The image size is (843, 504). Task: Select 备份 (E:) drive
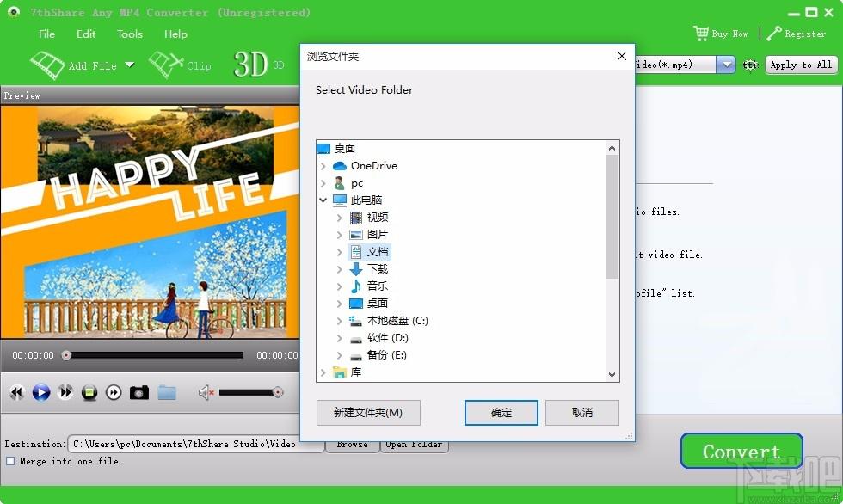pos(378,355)
